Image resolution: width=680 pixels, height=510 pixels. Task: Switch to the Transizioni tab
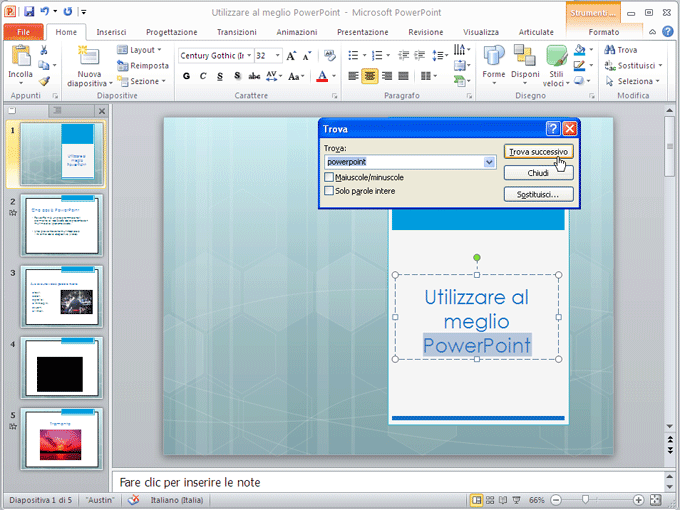coord(237,32)
